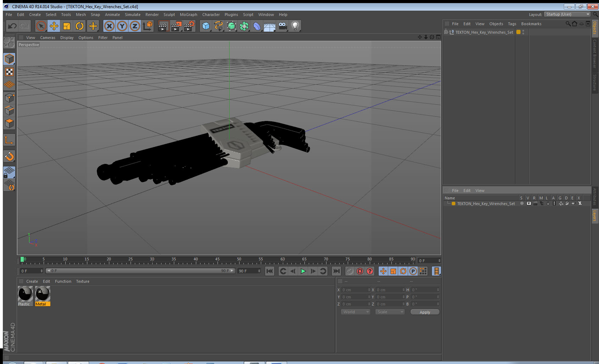Toggle position keyframe channel

[383, 271]
